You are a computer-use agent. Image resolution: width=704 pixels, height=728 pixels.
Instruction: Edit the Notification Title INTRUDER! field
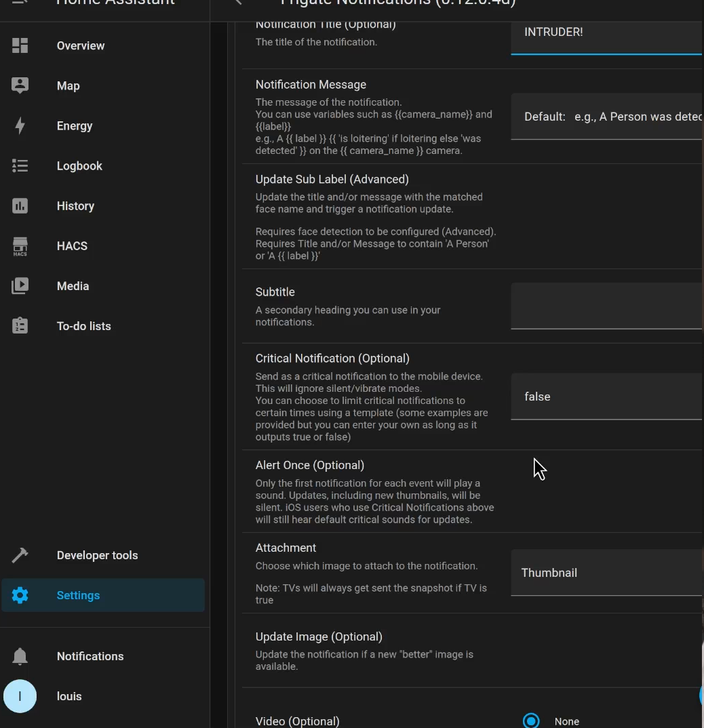(x=607, y=37)
